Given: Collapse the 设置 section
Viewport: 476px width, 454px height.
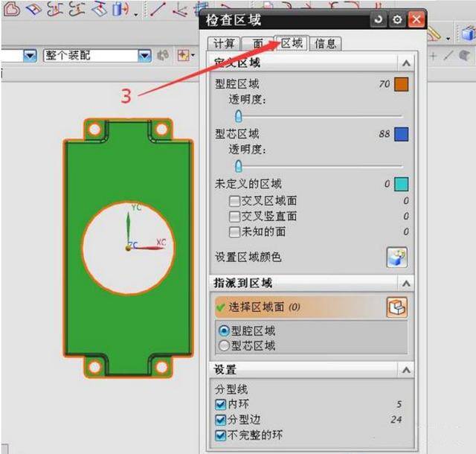Looking at the screenshot, I should coord(406,370).
